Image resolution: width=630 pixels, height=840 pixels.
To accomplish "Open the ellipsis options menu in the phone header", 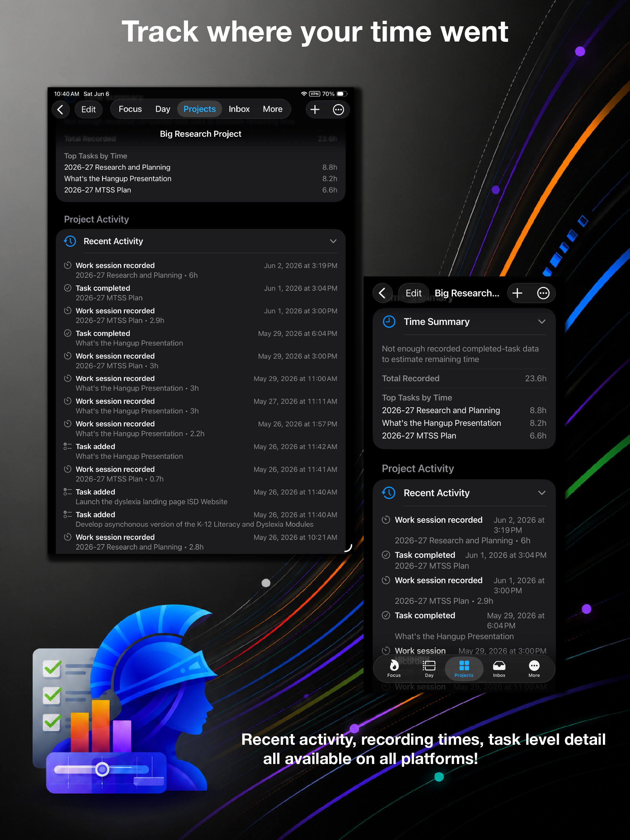I will 543,293.
